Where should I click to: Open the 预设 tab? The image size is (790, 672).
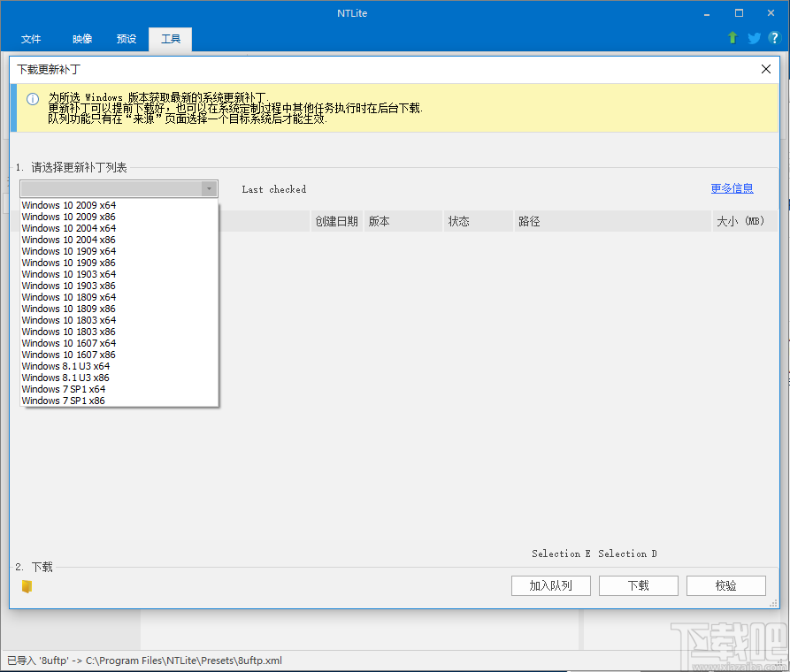click(x=126, y=39)
